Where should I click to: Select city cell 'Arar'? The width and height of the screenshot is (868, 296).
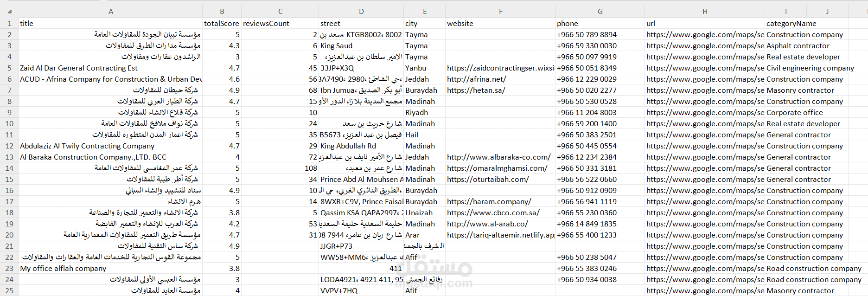coord(424,235)
